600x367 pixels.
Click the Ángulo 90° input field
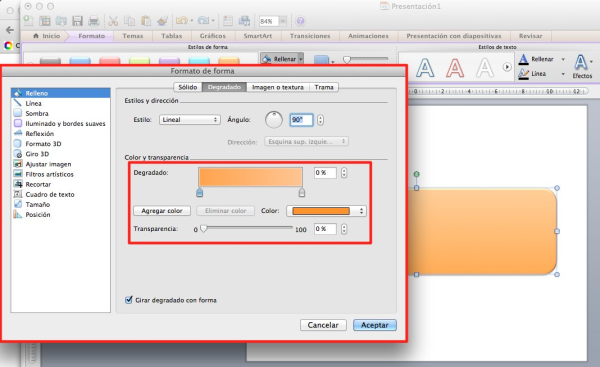point(301,120)
